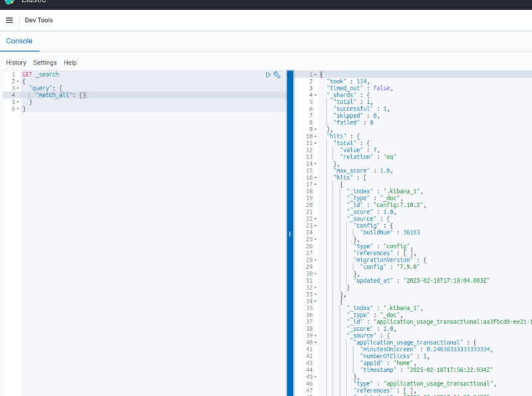
Task: Click the Elastic logo
Action: (x=9, y=2)
